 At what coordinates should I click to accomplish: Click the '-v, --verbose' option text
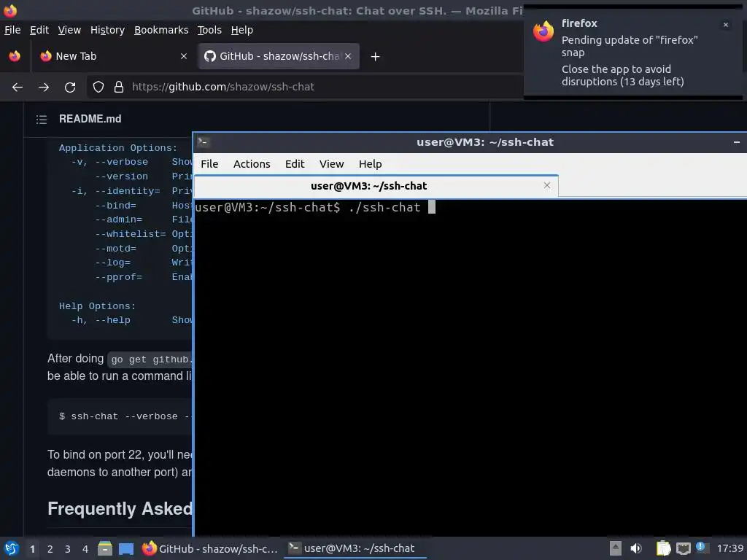pos(109,162)
